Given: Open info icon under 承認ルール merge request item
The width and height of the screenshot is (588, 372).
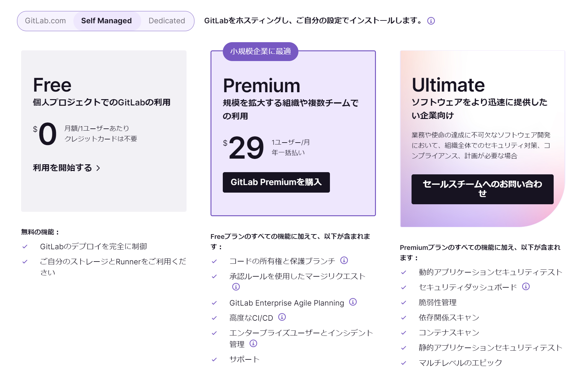Looking at the screenshot, I should click(x=236, y=287).
